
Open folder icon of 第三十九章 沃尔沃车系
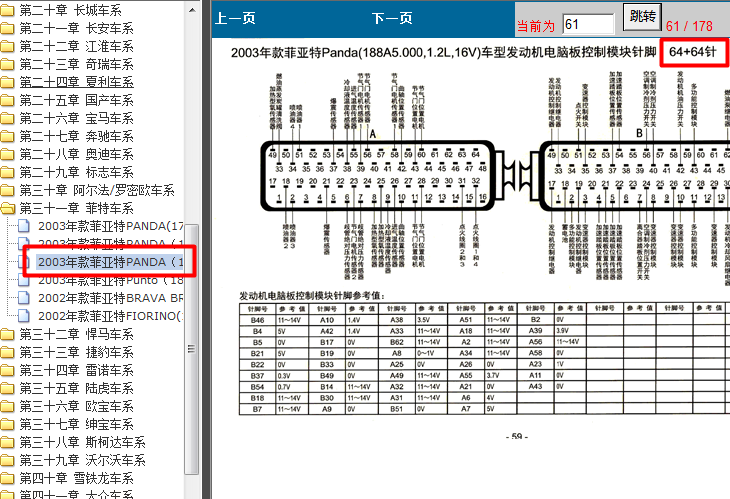7,460
